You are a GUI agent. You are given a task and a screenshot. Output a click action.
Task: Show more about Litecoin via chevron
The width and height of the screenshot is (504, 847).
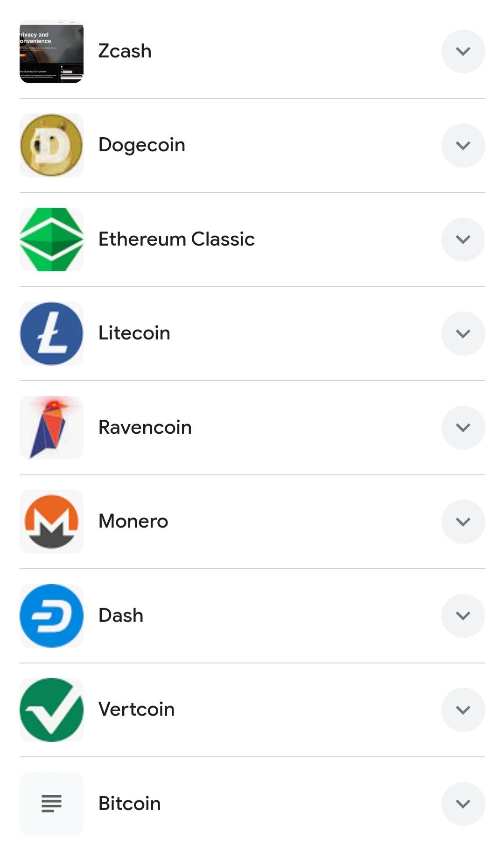463,333
